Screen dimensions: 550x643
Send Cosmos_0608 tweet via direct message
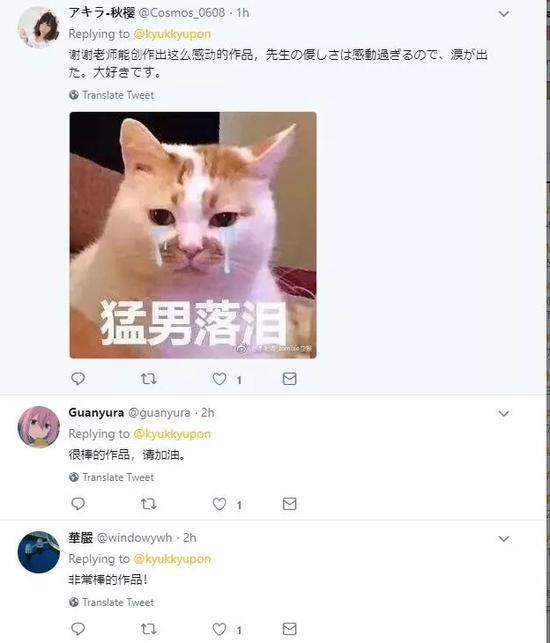pos(290,378)
